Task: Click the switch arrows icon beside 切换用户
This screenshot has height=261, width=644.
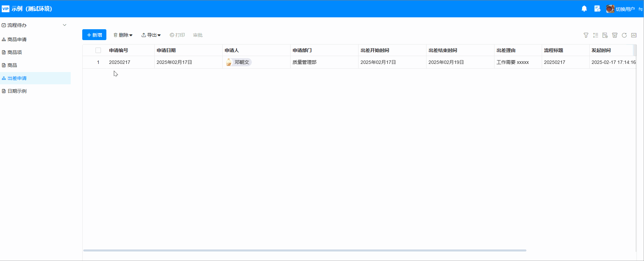Action: tap(640, 9)
